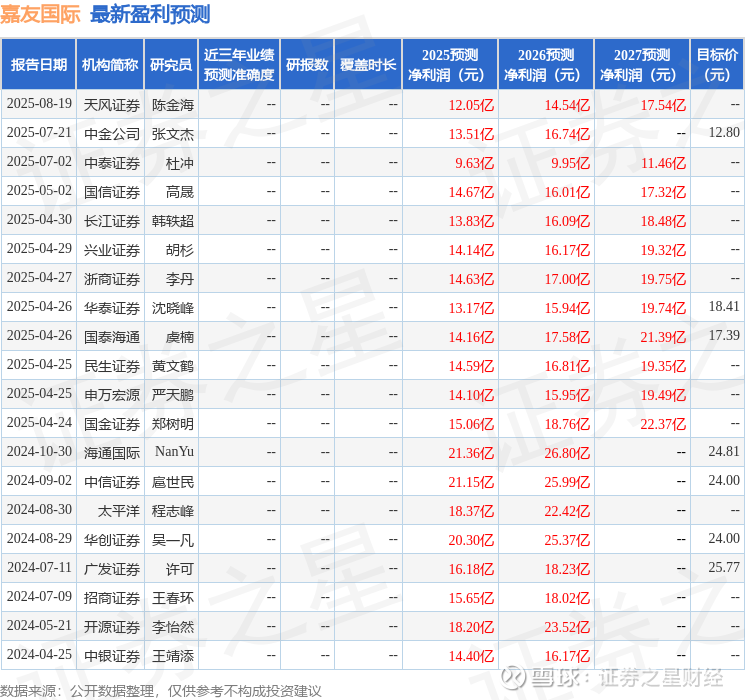Click the 嘉友国际 title text
Screen dimensions: 745x700
click(40, 14)
